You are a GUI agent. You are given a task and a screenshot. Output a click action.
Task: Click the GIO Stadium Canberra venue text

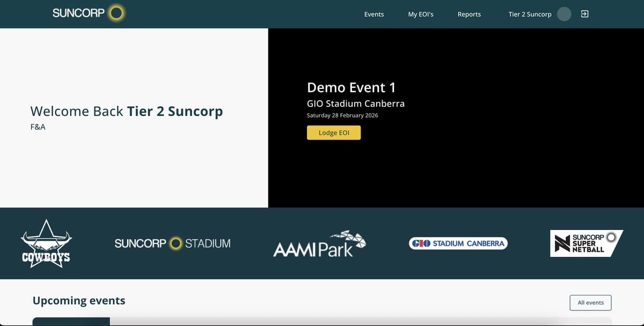point(356,103)
